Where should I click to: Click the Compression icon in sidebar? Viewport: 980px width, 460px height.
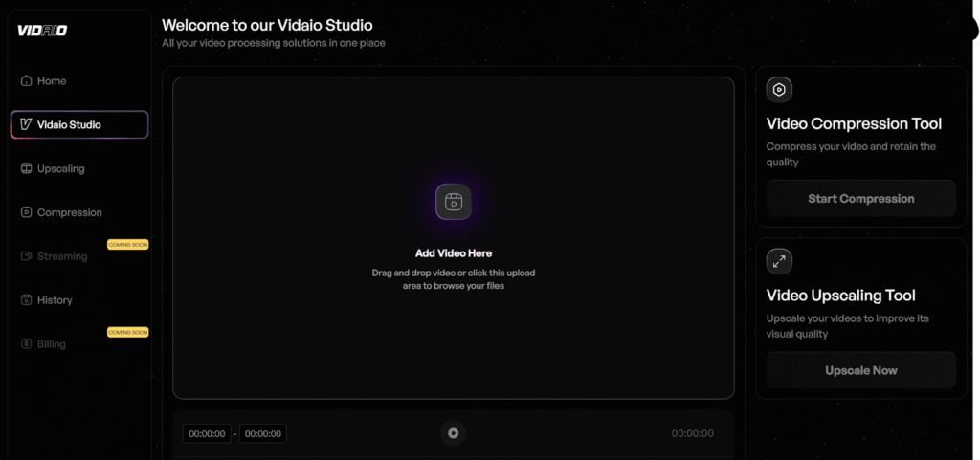27,213
